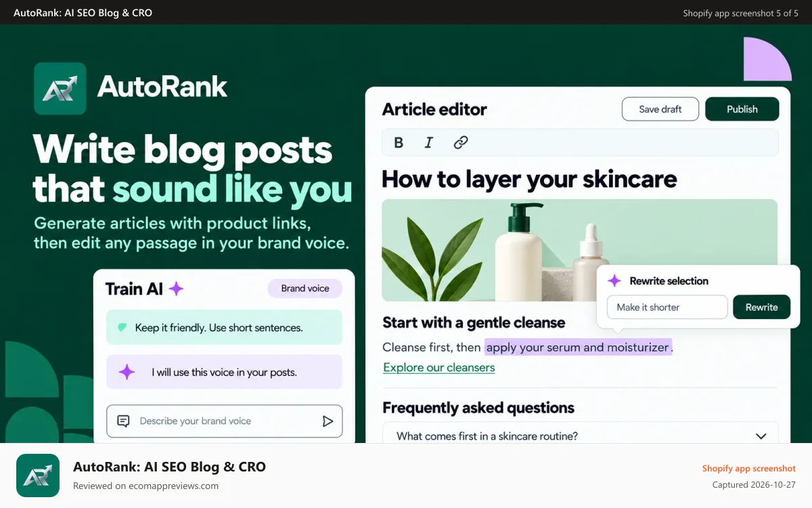Focus the 'Describe your brand voice' field
Image resolution: width=812 pixels, height=508 pixels.
pos(225,421)
